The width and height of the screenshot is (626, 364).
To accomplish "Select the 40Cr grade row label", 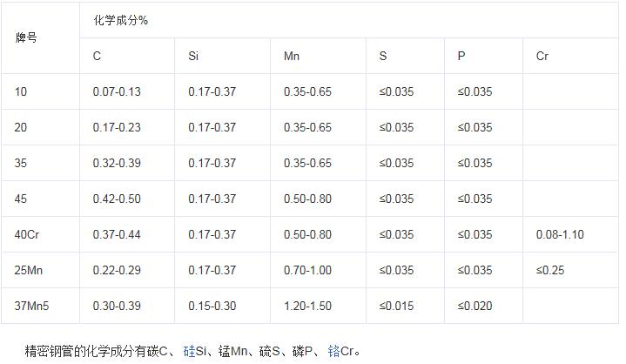I will click(x=40, y=234).
